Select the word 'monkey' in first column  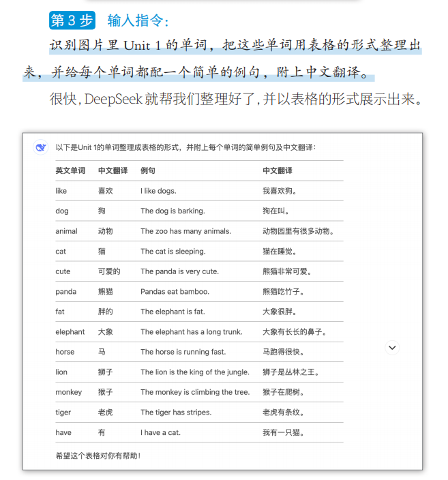point(69,392)
